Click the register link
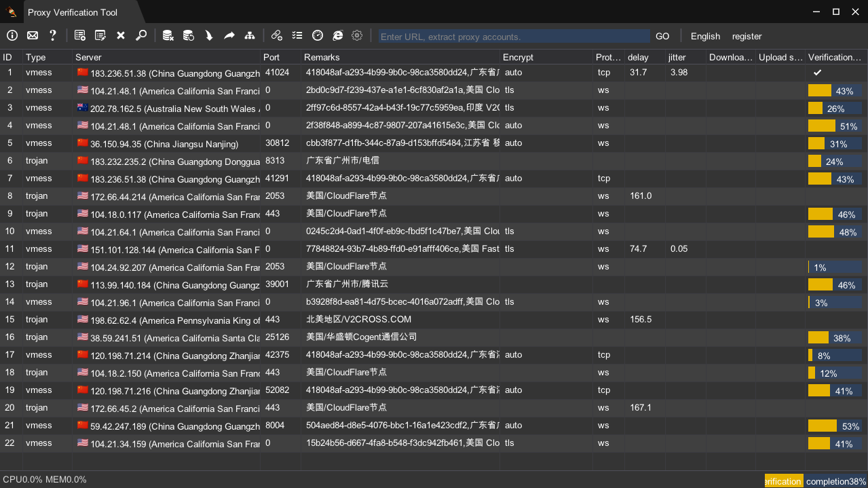The width and height of the screenshot is (868, 488). (x=747, y=36)
